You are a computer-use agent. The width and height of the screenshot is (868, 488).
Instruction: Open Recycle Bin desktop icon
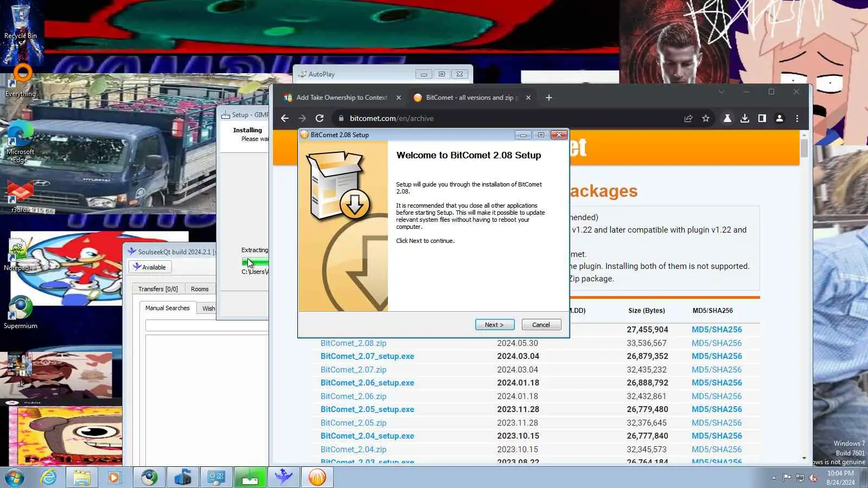(21, 23)
